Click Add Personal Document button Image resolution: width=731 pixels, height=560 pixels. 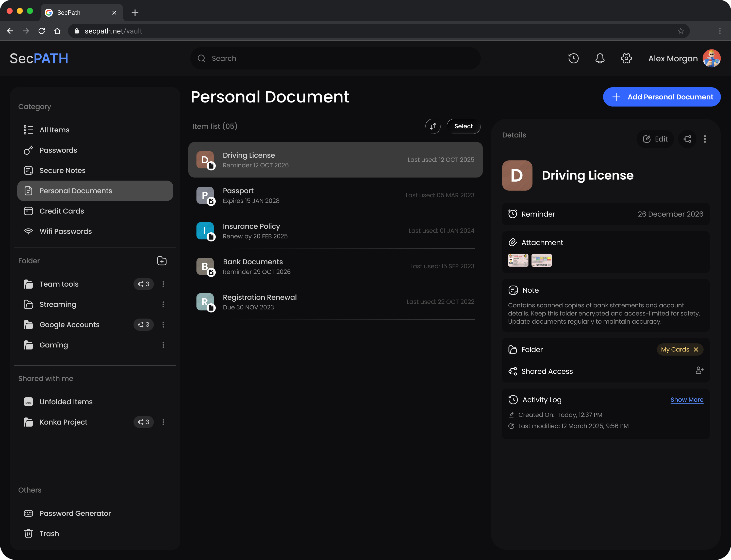pos(662,97)
